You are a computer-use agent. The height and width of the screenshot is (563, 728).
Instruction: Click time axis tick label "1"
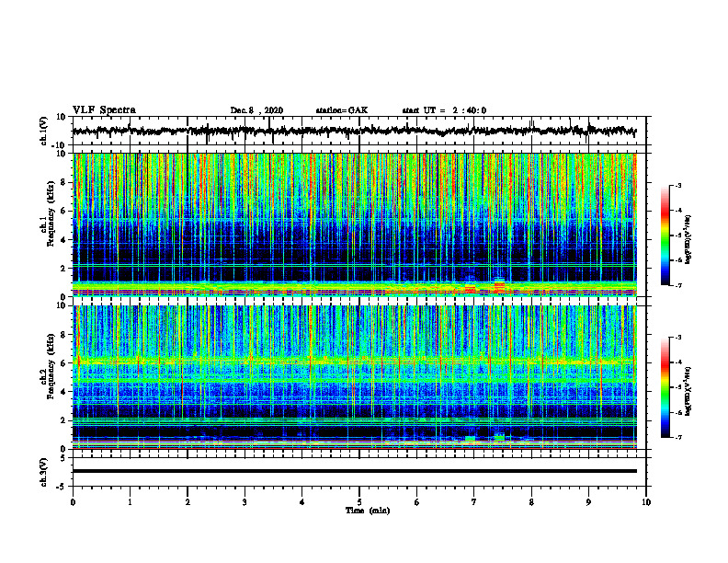tap(130, 502)
